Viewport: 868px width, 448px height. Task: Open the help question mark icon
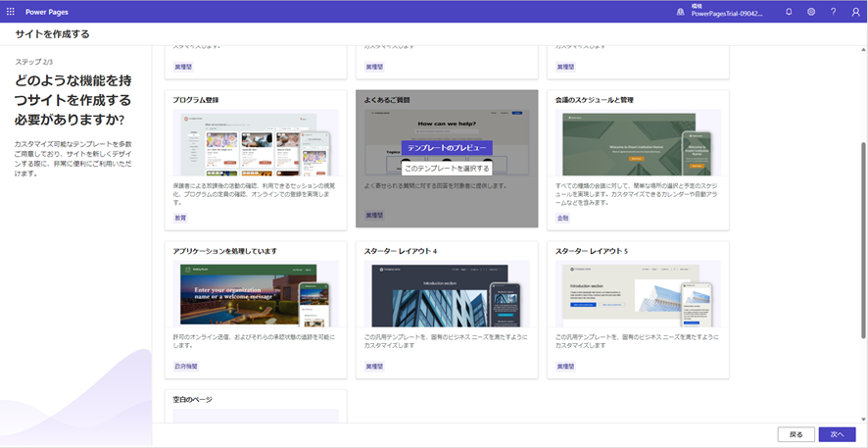pos(833,12)
